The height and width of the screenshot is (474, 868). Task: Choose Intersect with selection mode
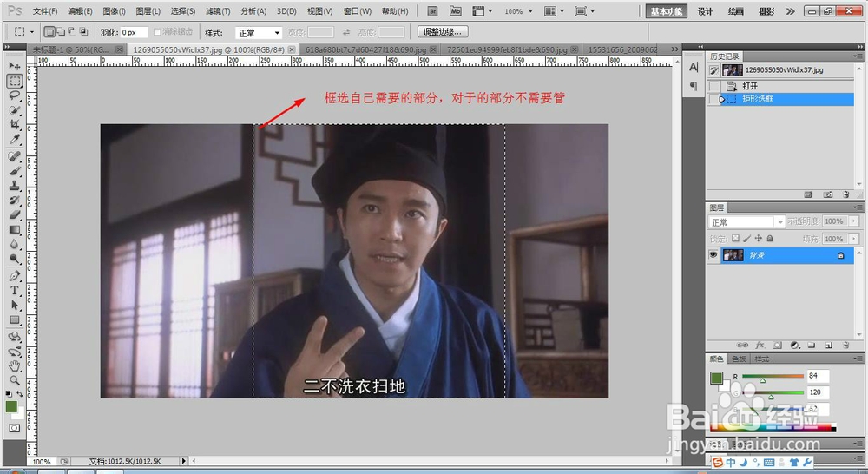(83, 32)
